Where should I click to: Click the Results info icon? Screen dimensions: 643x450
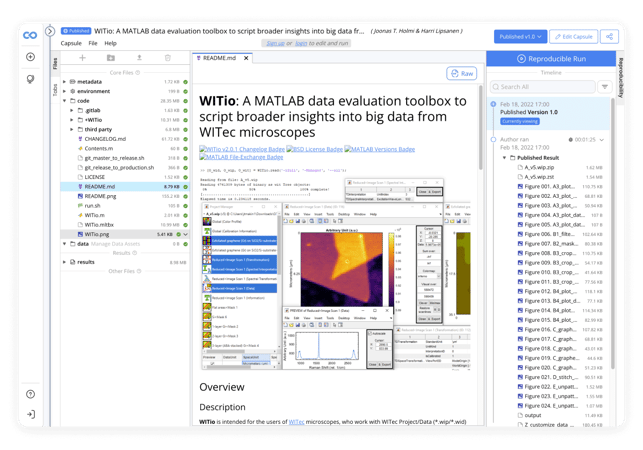[135, 253]
